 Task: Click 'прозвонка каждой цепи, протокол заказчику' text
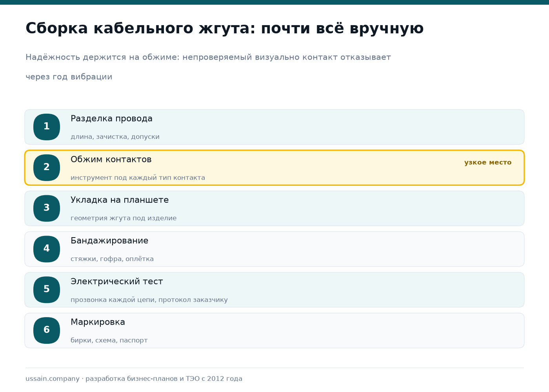149,300
